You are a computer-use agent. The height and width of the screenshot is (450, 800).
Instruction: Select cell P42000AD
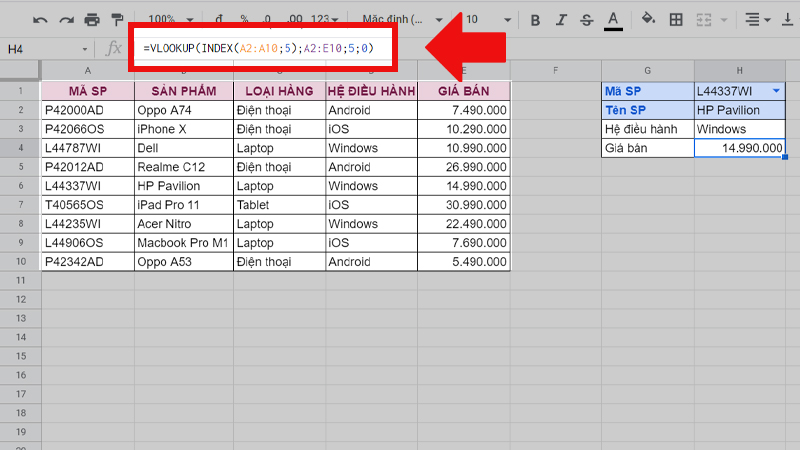(88, 110)
